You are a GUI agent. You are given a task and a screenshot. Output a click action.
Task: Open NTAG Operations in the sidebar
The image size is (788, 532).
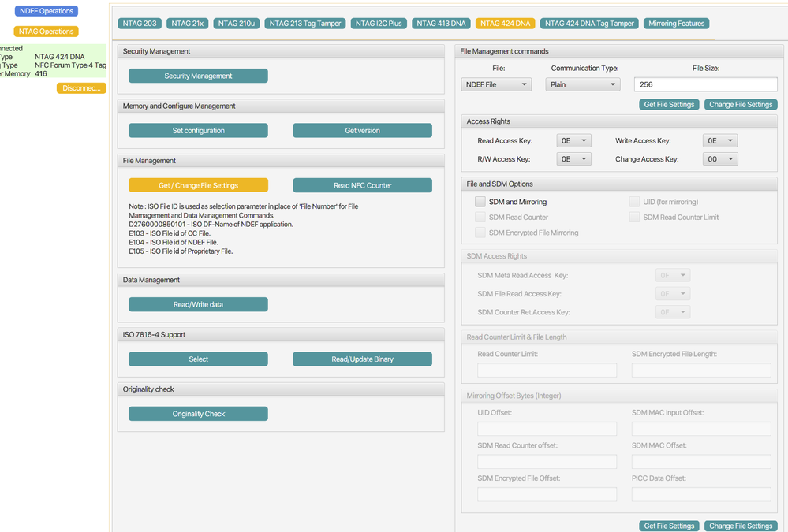point(47,32)
